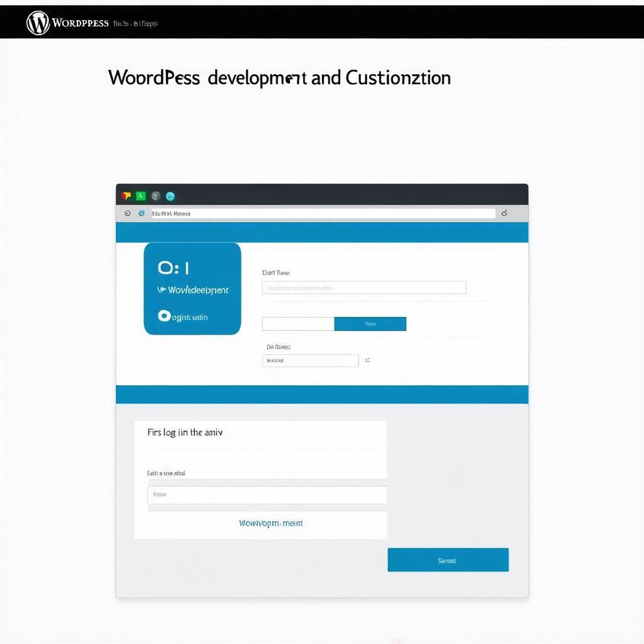Viewport: 644px width, 644px height.
Task: Click the cyan swirl icon in title bar
Action: 170,196
